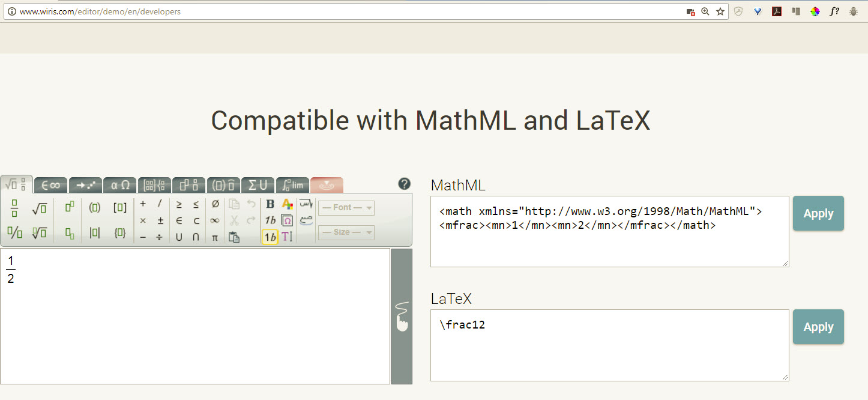Switch to the Symbols element infinity tab
The width and height of the screenshot is (868, 400).
coord(50,185)
